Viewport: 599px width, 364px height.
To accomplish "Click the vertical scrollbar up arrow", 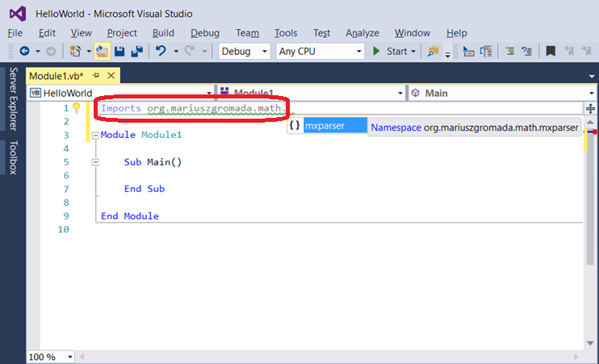I will coord(590,122).
